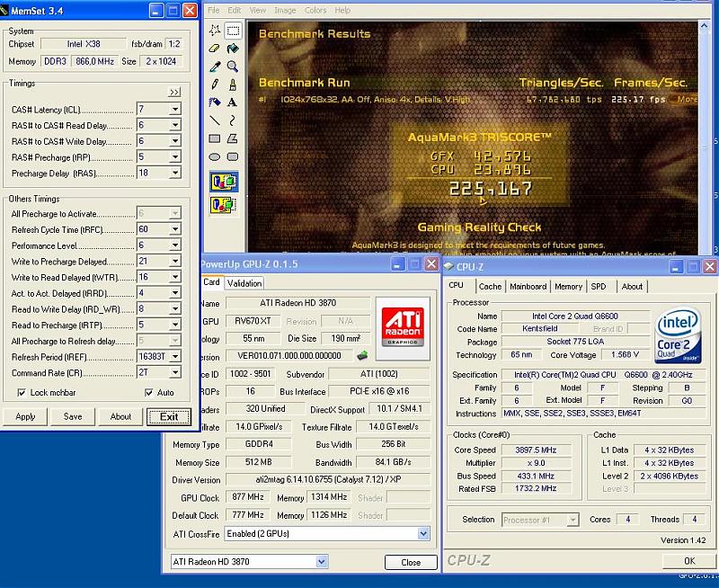The image size is (719, 588).
Task: Open the CAS# Latency (tCL) dropdown
Action: (175, 109)
